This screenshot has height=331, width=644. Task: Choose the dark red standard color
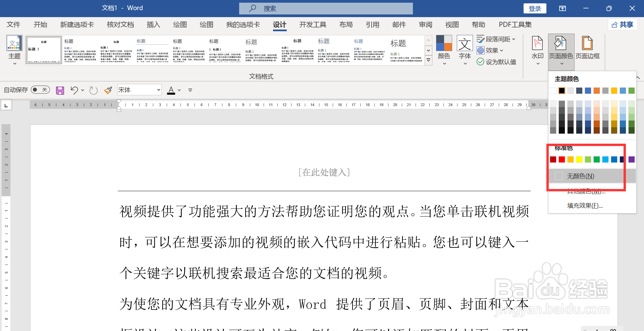point(553,159)
